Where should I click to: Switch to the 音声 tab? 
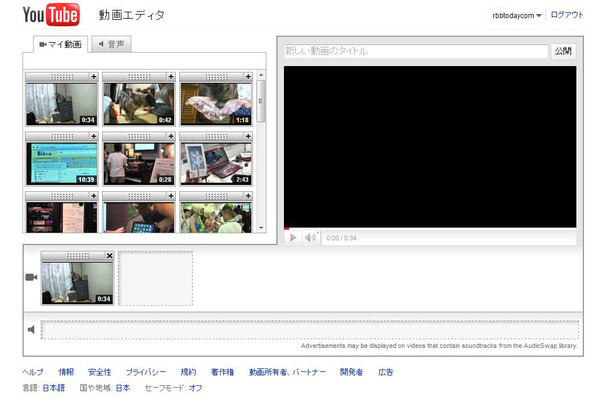point(111,44)
